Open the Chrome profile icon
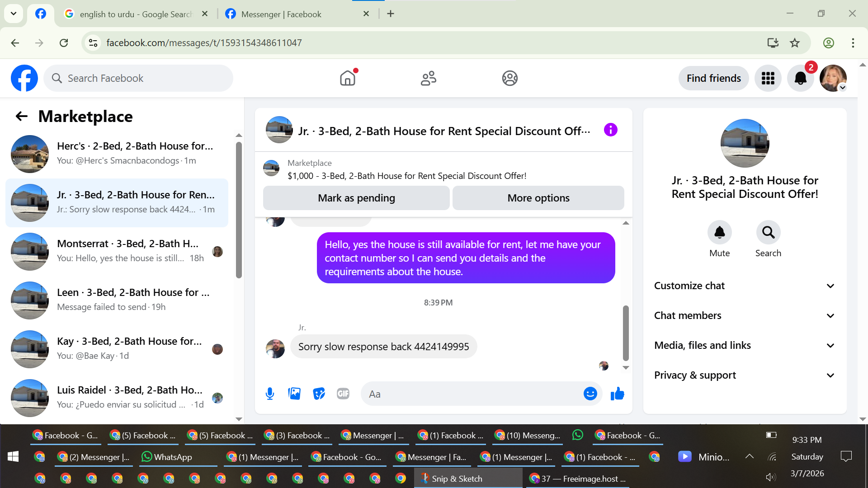The height and width of the screenshot is (488, 868). [x=828, y=43]
